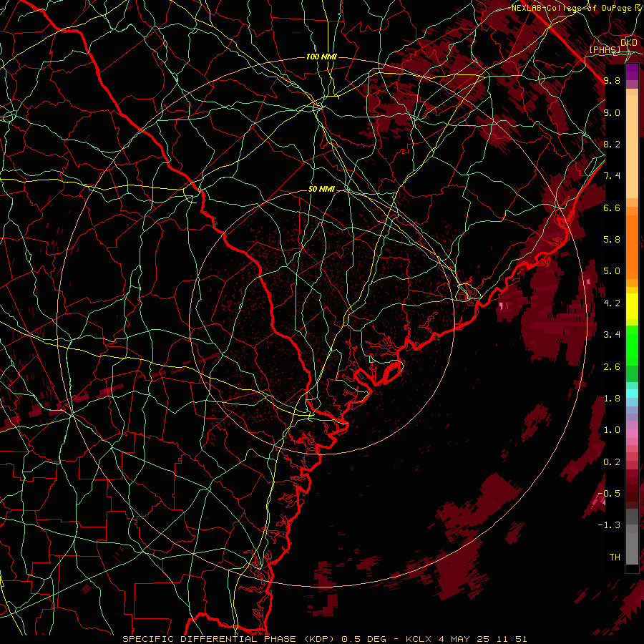644x644 pixels.
Task: Click the 5.8 scale value
Action: tap(612, 240)
